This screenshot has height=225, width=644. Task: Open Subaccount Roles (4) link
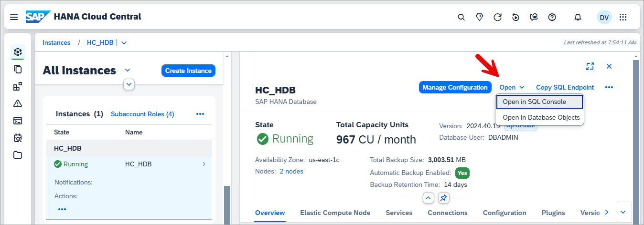point(142,114)
